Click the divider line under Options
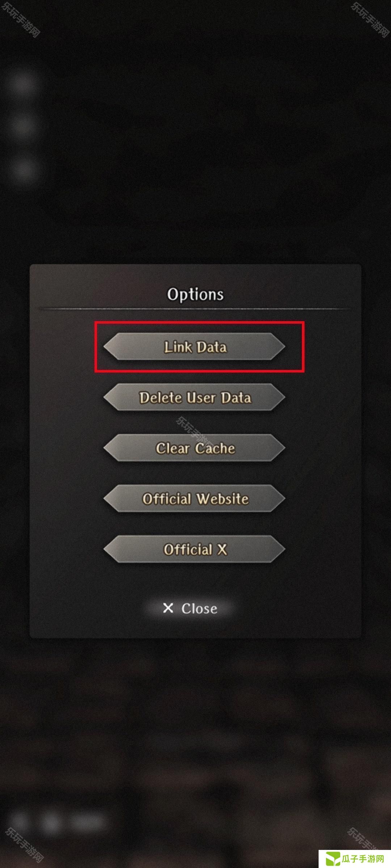The width and height of the screenshot is (391, 868). [195, 309]
